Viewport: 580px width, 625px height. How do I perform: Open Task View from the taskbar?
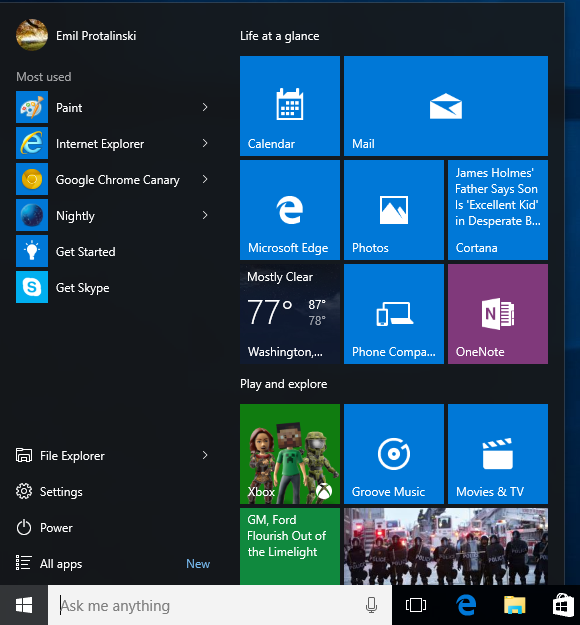pos(416,605)
